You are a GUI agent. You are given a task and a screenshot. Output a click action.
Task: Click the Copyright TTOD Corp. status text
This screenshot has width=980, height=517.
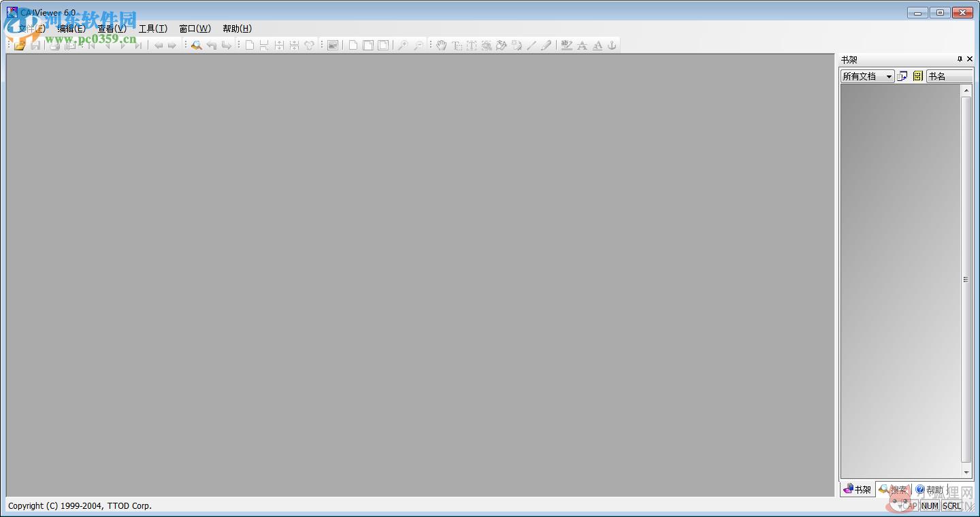[x=80, y=505]
